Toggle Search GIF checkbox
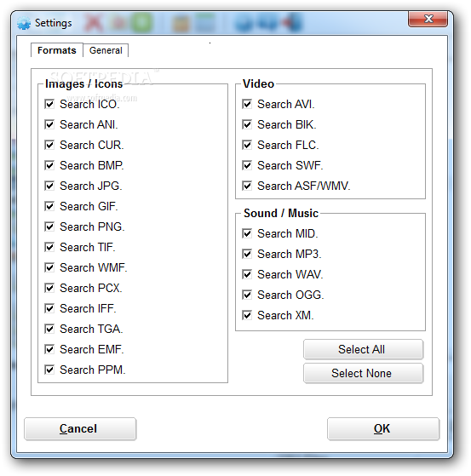 tap(49, 206)
